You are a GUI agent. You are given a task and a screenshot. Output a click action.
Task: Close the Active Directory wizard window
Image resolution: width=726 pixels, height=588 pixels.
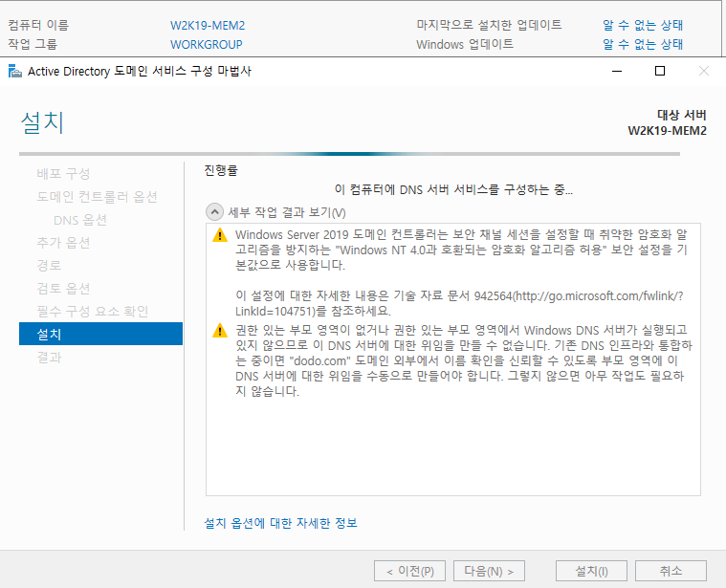coord(704,72)
